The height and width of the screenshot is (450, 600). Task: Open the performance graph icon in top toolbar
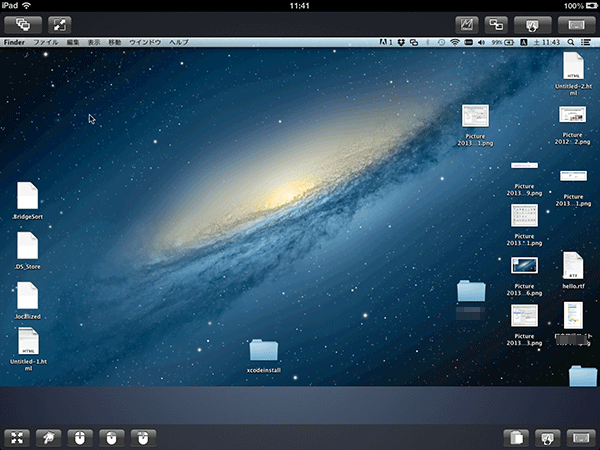click(466, 25)
